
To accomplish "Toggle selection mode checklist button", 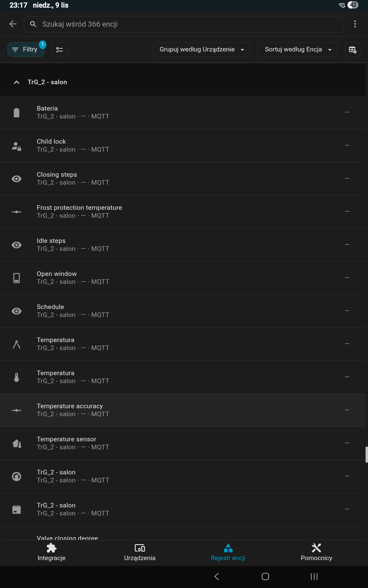I will (59, 50).
